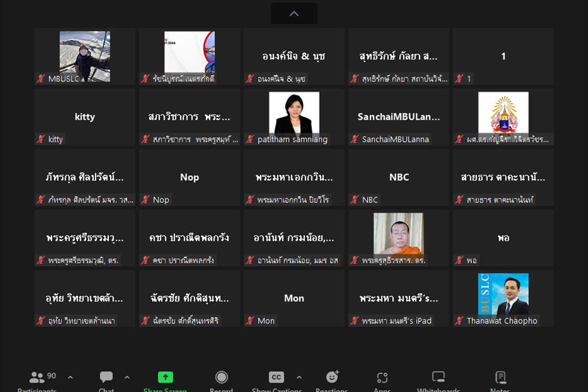Turn on Show Captions CC icon
The width and height of the screenshot is (588, 392).
tap(276, 377)
